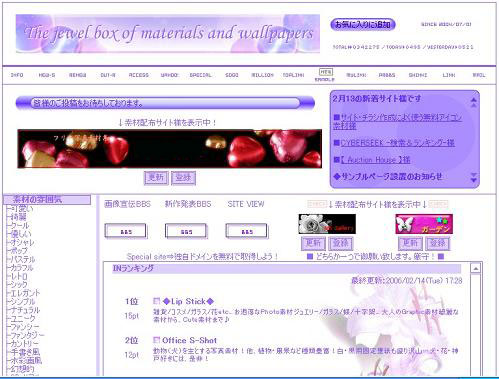The height and width of the screenshot is (379, 499).
Task: Open the OUT-R navigation item
Action: [x=108, y=75]
